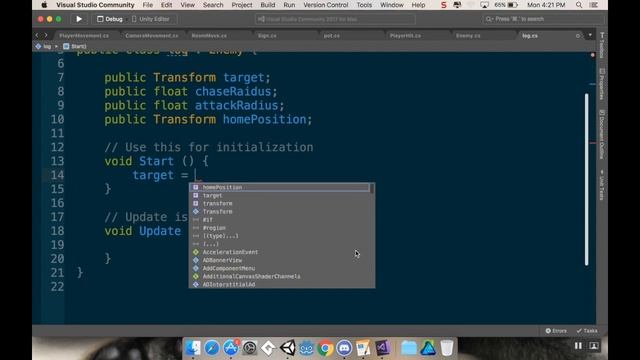The height and width of the screenshot is (360, 640).
Task: Open the Toolbox side panel
Action: (x=602, y=45)
